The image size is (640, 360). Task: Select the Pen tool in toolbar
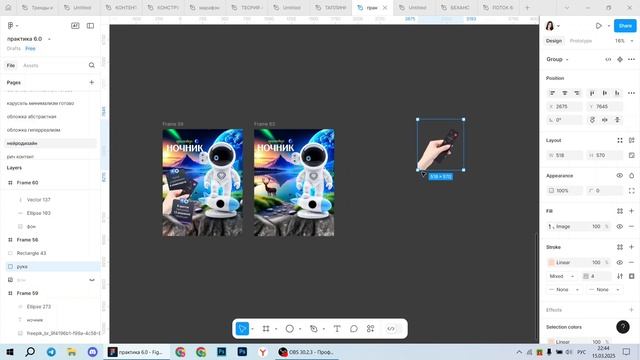tap(313, 329)
